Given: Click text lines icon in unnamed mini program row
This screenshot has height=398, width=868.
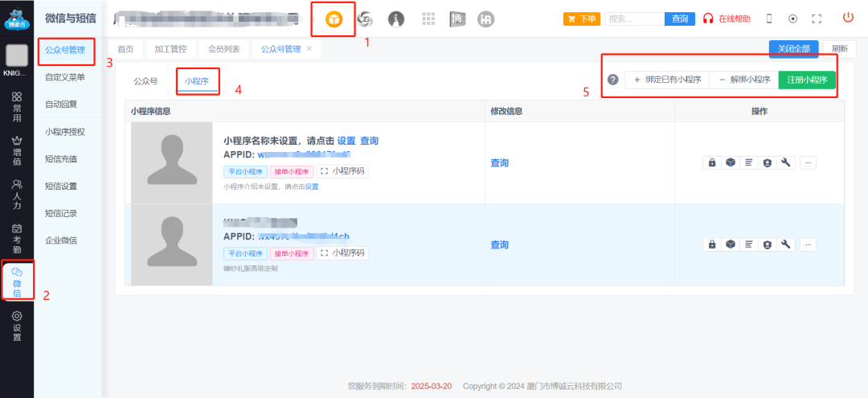Looking at the screenshot, I should coord(748,162).
